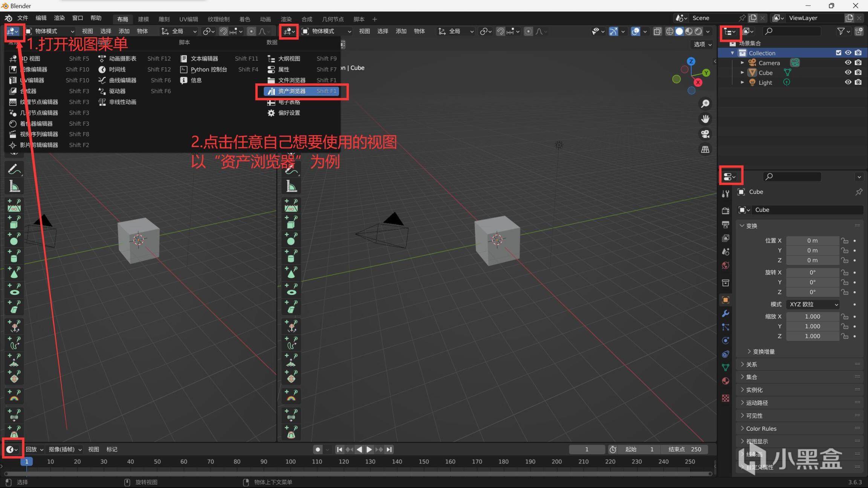868x488 pixels.
Task: Expand the Color Rules panel
Action: click(761, 429)
